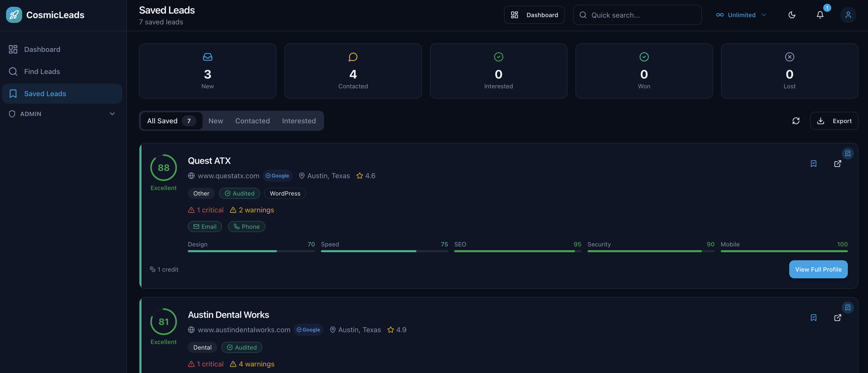This screenshot has height=373, width=868.
Task: Toggle dark mode with the moon icon
Action: (x=792, y=15)
